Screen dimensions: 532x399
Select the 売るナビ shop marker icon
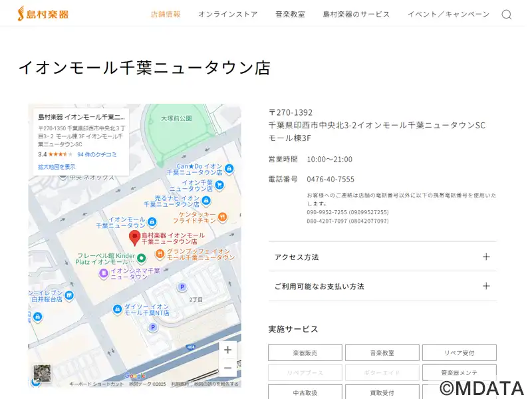click(x=206, y=201)
